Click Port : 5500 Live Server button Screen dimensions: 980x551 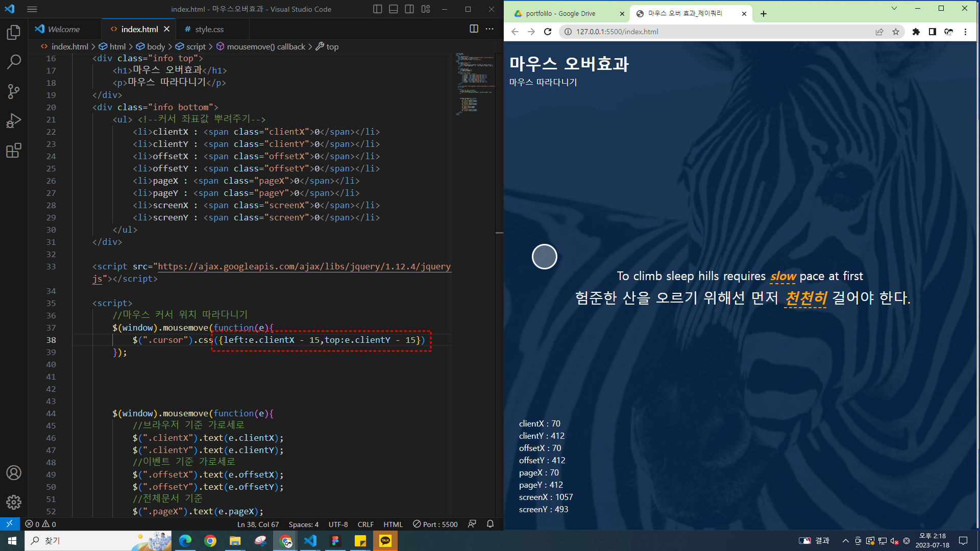(x=435, y=524)
